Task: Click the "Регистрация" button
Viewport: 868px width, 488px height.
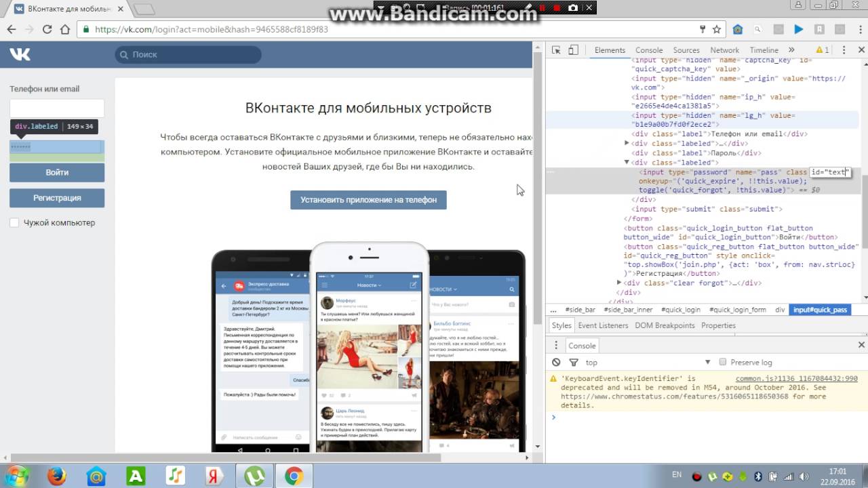Action: [x=57, y=198]
